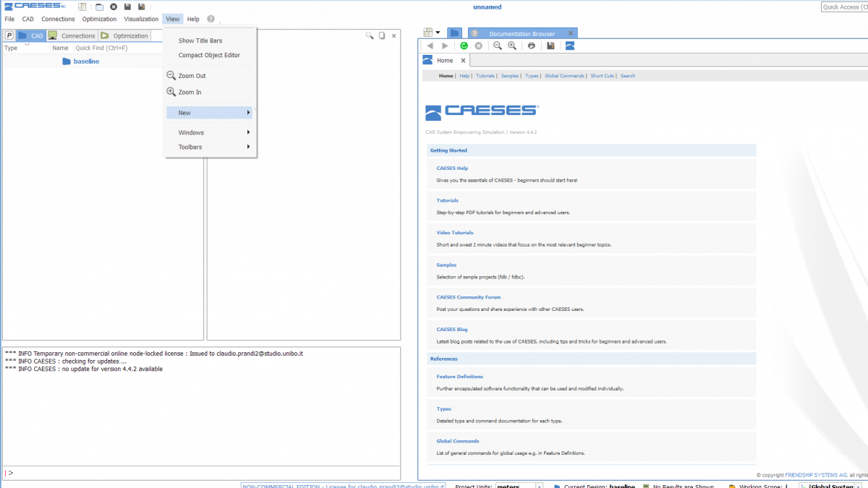
Task: Open project folder icon in top toolbar
Action: (100, 7)
